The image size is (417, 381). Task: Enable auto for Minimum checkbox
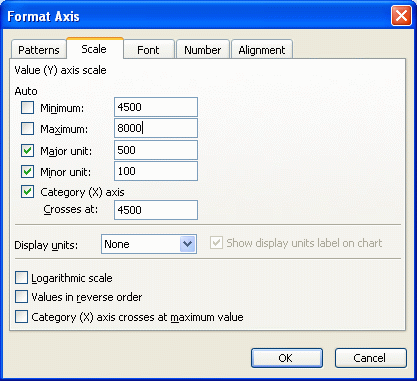tap(27, 108)
